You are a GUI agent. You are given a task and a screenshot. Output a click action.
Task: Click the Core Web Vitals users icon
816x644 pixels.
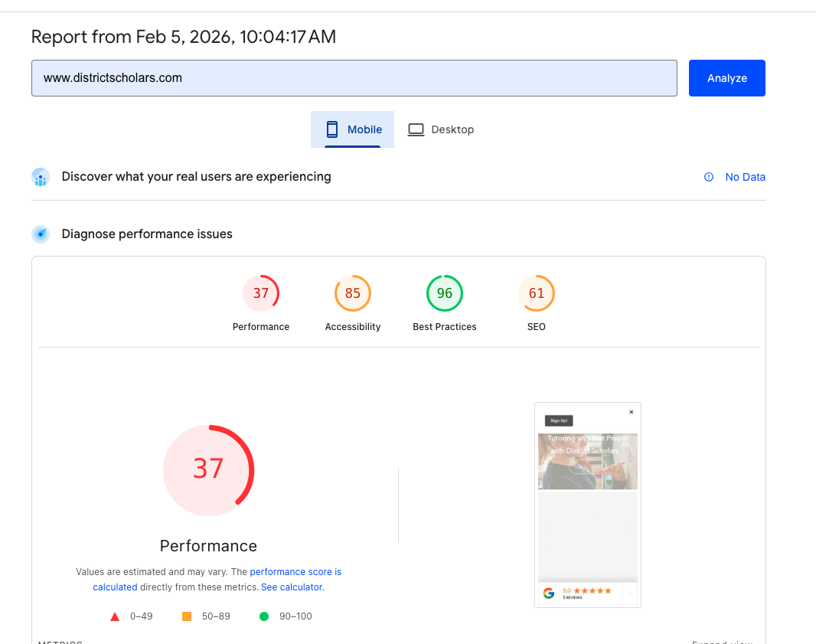pos(40,177)
